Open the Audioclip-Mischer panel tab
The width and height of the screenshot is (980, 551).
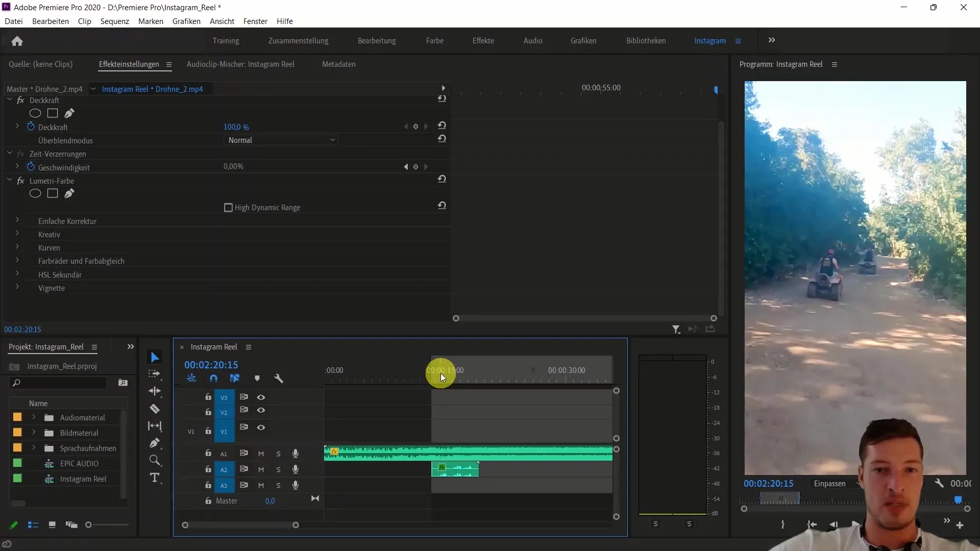click(240, 64)
